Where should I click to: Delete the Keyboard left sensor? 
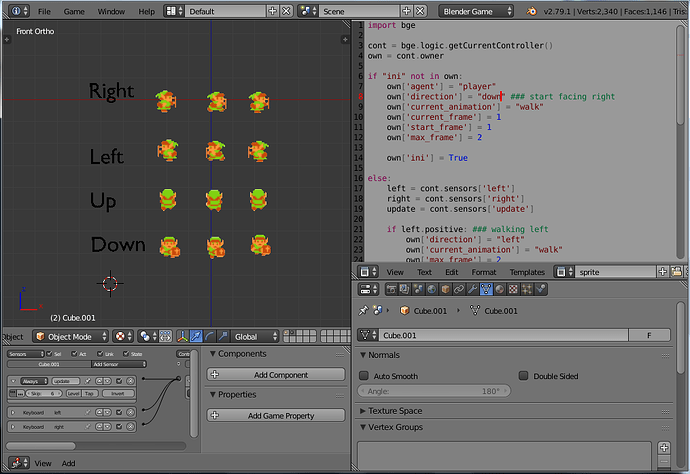[x=130, y=412]
